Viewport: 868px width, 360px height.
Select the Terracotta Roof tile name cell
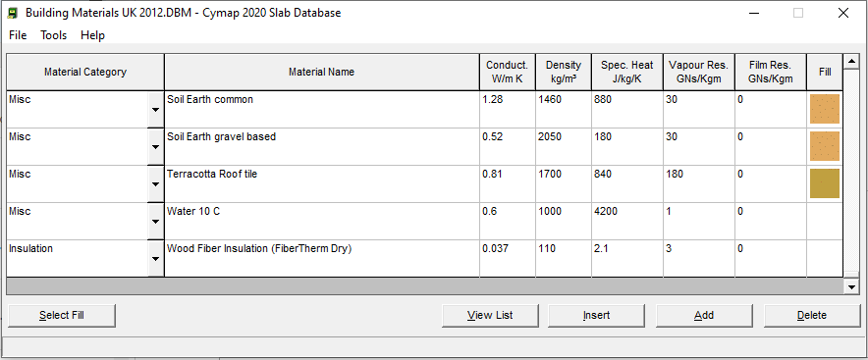322,183
